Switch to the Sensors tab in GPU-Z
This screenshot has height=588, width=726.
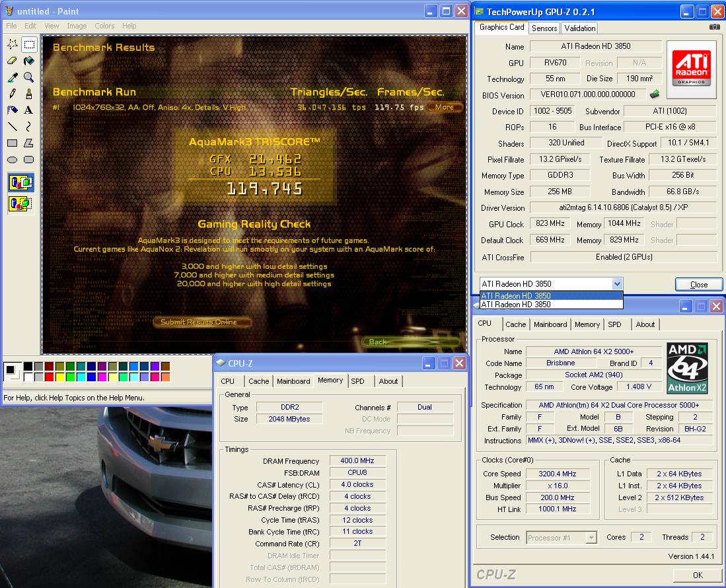[x=544, y=28]
